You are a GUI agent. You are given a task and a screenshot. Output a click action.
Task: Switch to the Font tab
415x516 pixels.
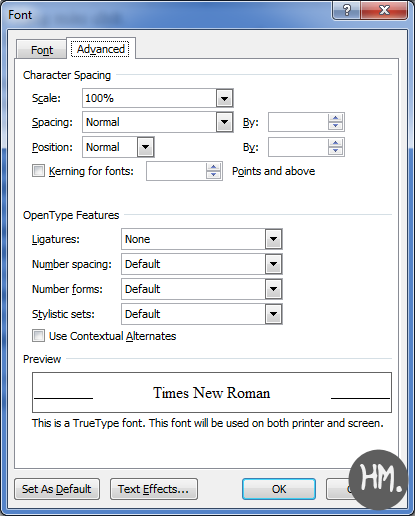[x=42, y=50]
